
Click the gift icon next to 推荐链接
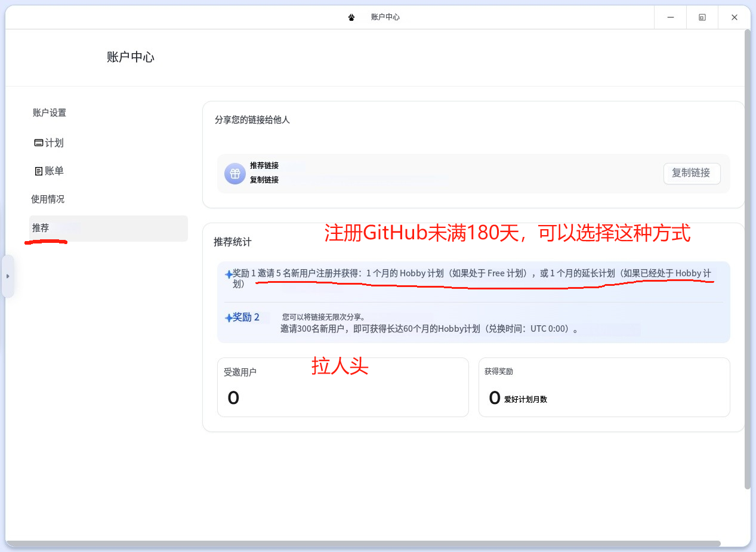(235, 174)
